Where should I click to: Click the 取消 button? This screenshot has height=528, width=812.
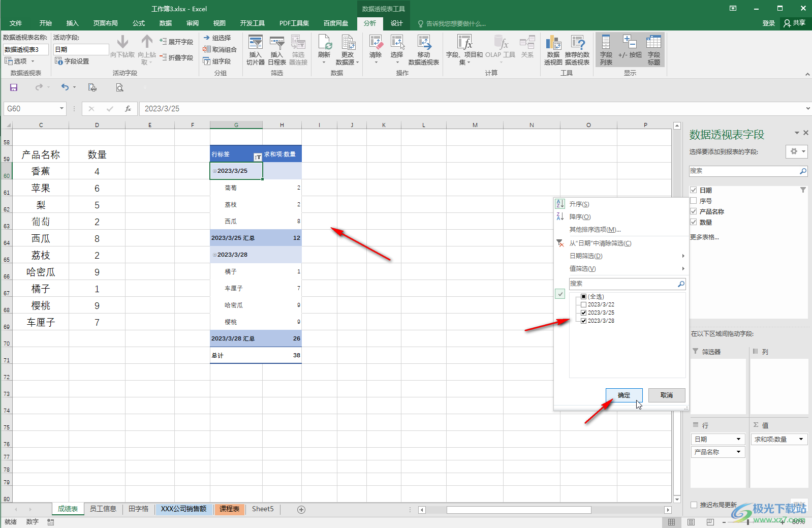pos(667,395)
